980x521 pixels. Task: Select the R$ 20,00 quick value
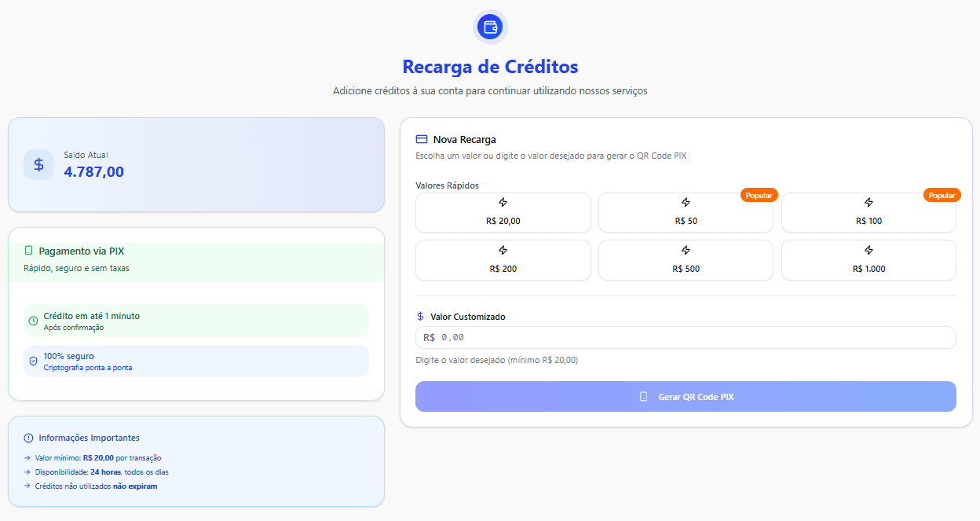(503, 212)
